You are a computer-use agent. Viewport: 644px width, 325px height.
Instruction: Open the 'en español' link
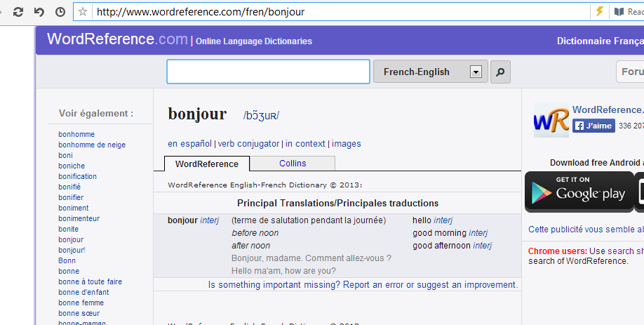coord(189,144)
